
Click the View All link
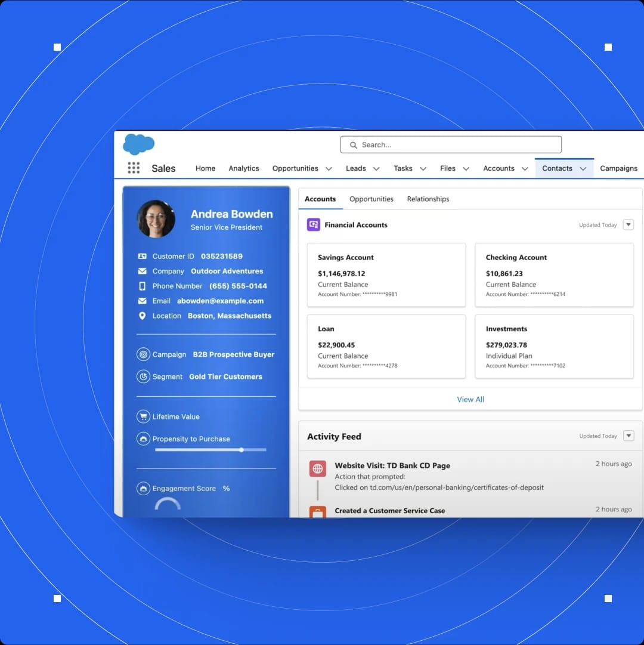pyautogui.click(x=470, y=399)
